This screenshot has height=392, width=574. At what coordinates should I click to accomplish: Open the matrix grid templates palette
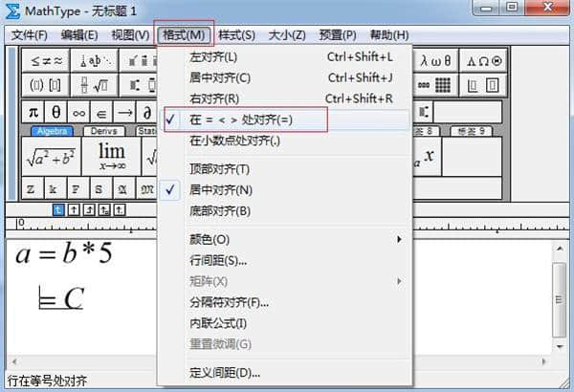pyautogui.click(x=435, y=85)
